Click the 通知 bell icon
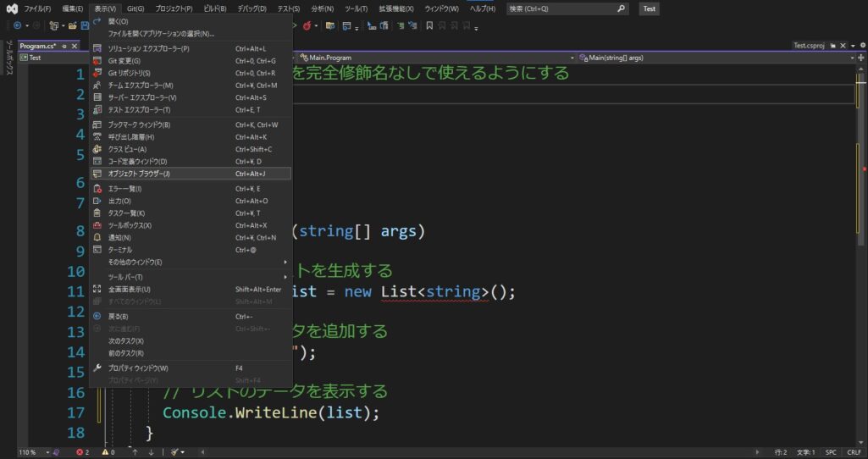 coord(97,237)
